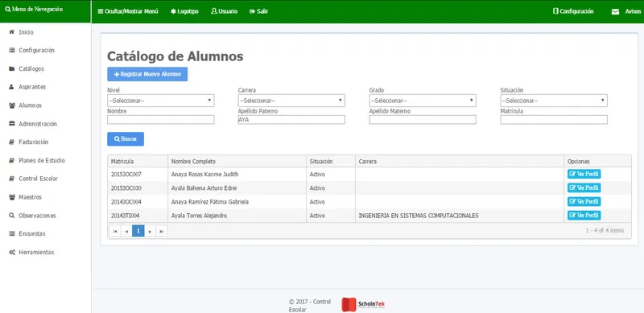Click the Matrícula input field
Screen dimensions: 644x313
[x=554, y=120]
